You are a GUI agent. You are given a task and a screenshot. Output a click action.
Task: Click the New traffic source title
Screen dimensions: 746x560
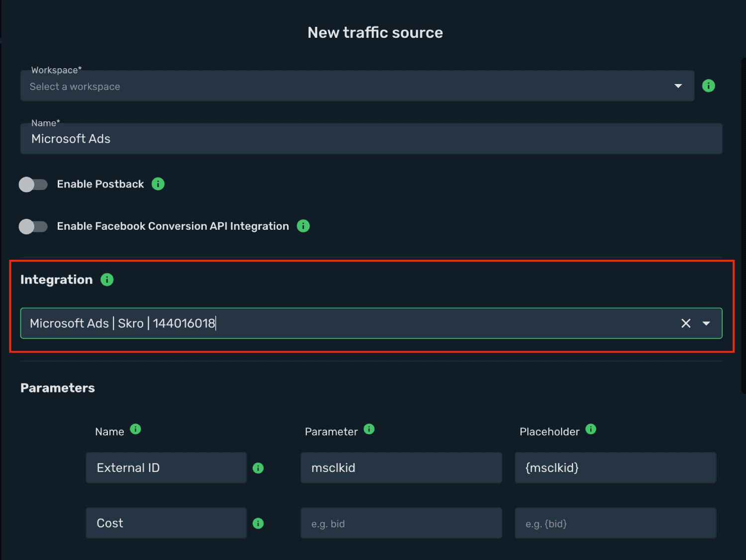tap(375, 32)
